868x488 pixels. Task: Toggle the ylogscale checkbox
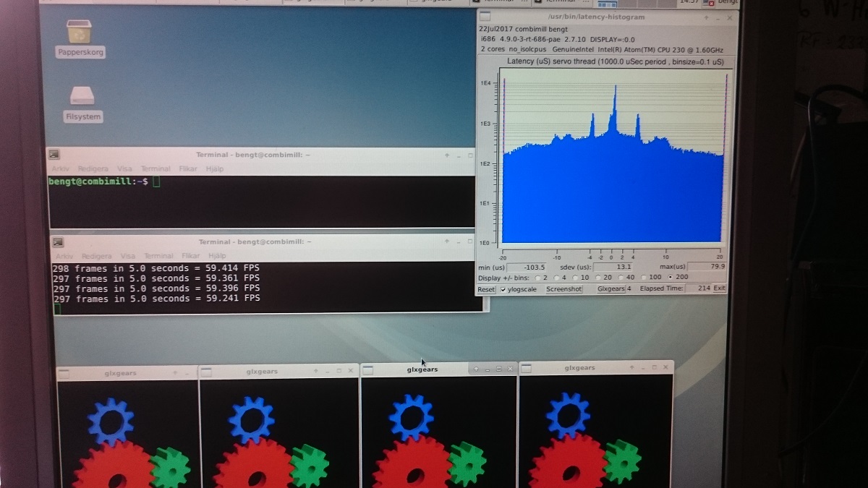coord(503,289)
